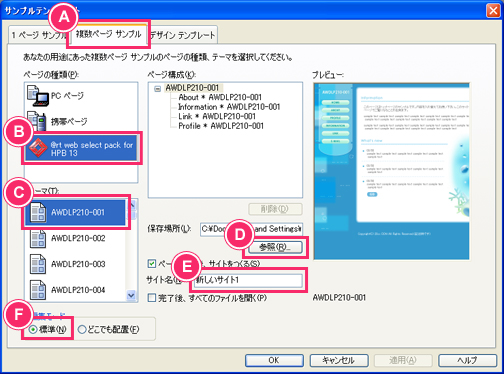Select the 標準(N) radio button
The image size is (504, 374).
(x=33, y=330)
